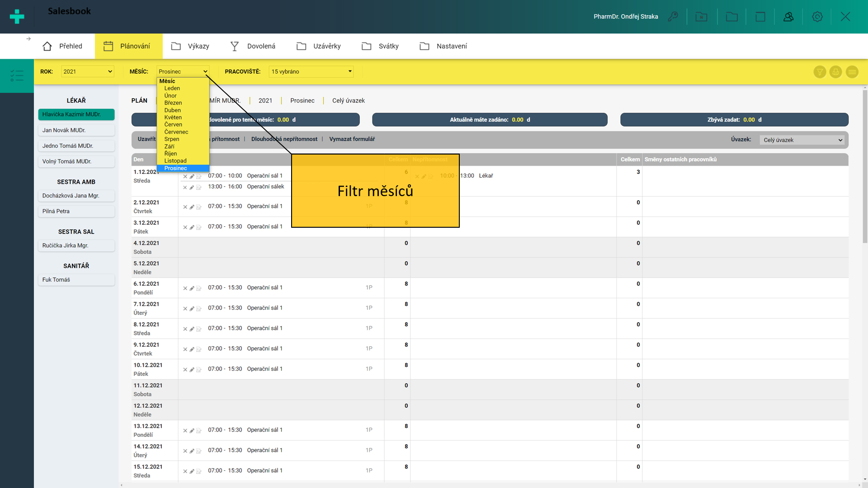This screenshot has width=868, height=488.
Task: Select Červenec in the month list
Action: [x=176, y=132]
